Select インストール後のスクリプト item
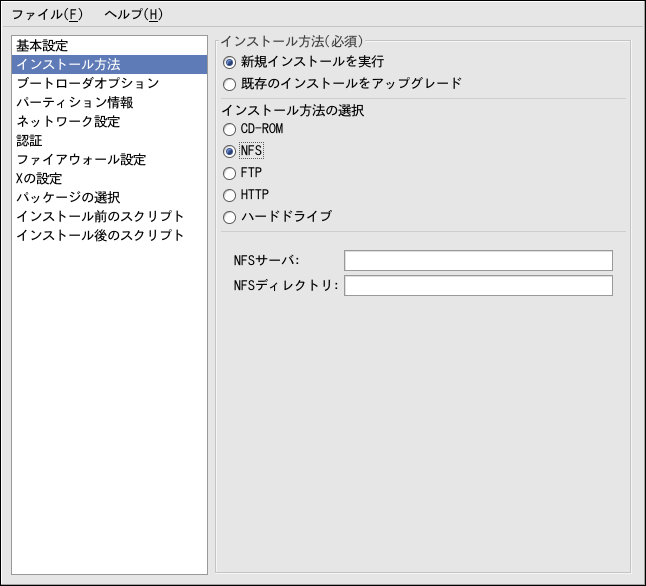The width and height of the screenshot is (646, 586). 100,236
